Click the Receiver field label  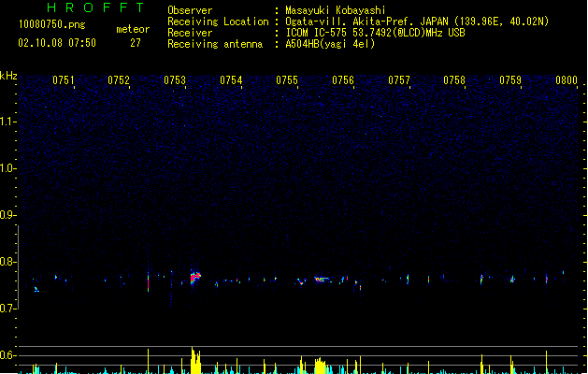190,33
